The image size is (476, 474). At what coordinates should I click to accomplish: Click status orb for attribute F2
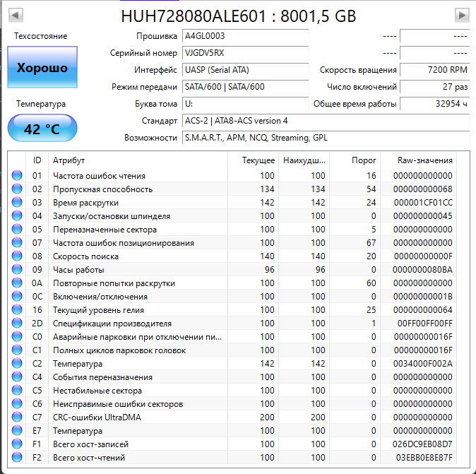(x=17, y=457)
